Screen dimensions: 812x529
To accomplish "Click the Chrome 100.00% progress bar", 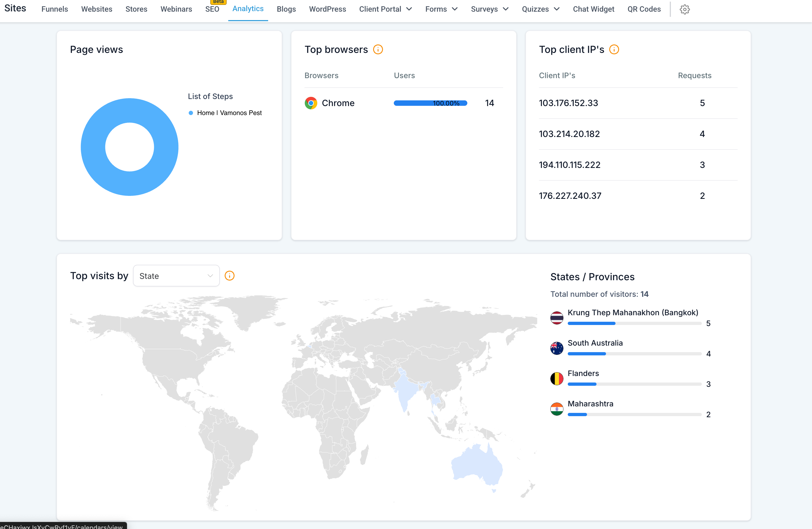I will point(430,103).
